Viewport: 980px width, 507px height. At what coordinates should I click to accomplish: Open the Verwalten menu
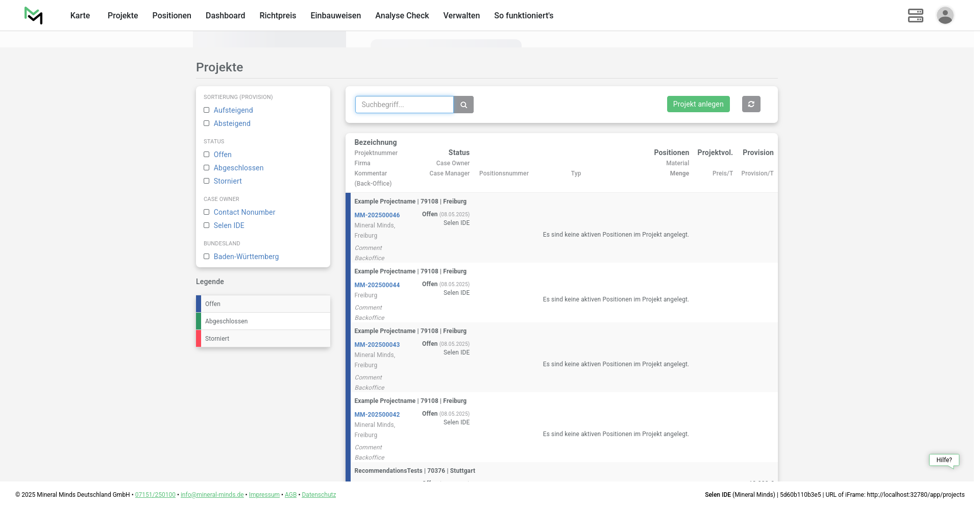point(461,15)
